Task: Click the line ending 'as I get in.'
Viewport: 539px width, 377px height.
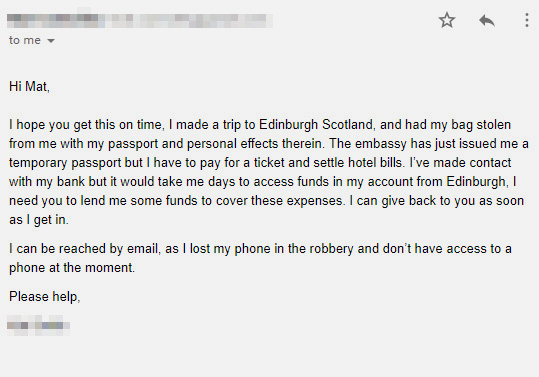Action: [x=39, y=220]
